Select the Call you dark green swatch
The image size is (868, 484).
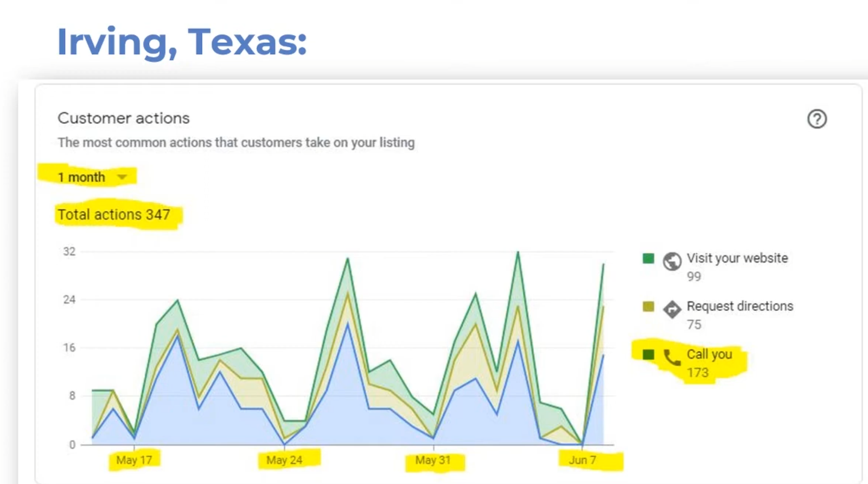[x=648, y=354]
